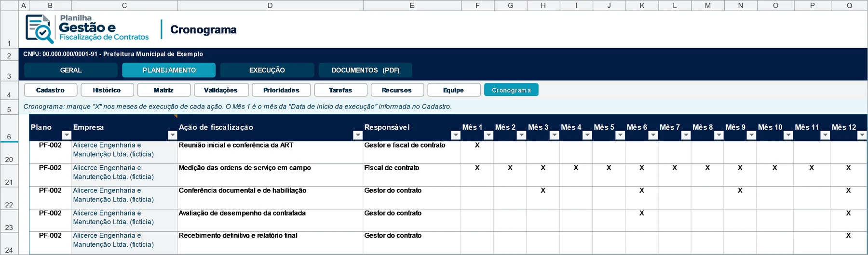Open the Matriz section

pyautogui.click(x=164, y=90)
